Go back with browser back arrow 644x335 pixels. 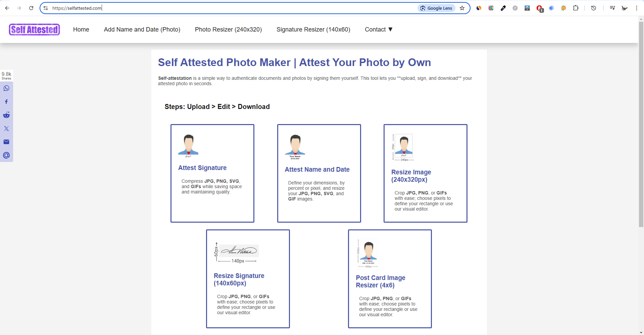[7, 8]
